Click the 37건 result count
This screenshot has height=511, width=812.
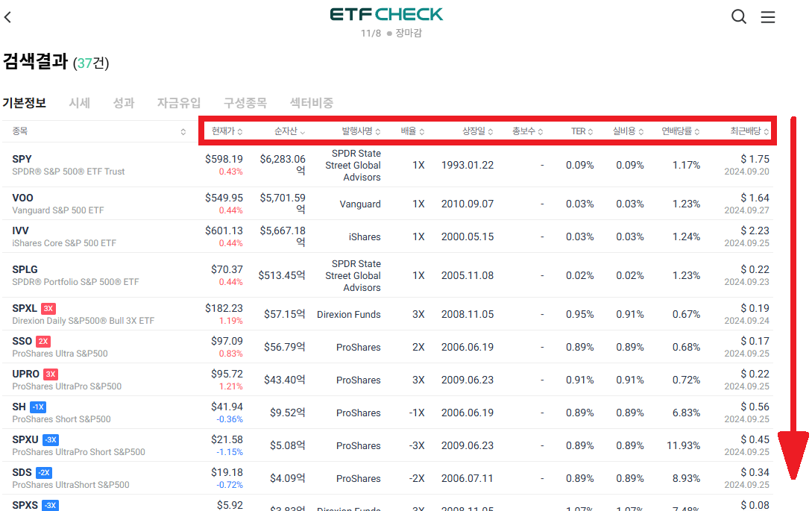pyautogui.click(x=91, y=63)
